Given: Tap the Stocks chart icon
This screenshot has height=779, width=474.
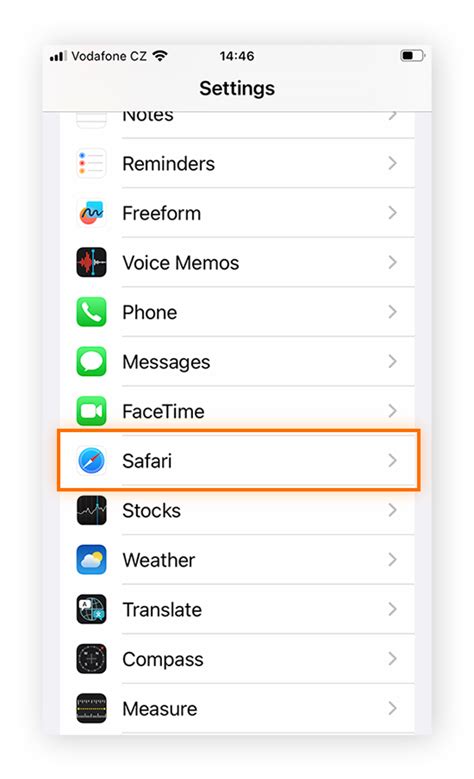Looking at the screenshot, I should 91,510.
